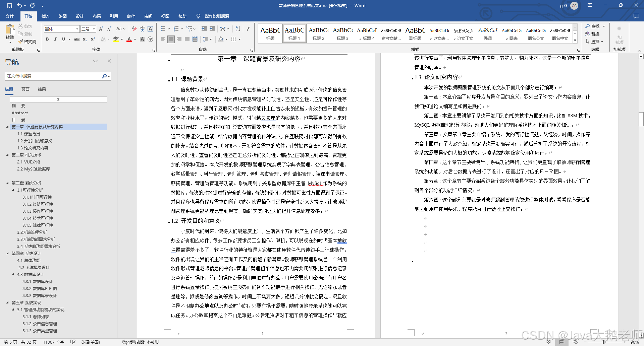Apply the 标题 2 style from the gallery
This screenshot has width=644, height=346.
tap(318, 33)
